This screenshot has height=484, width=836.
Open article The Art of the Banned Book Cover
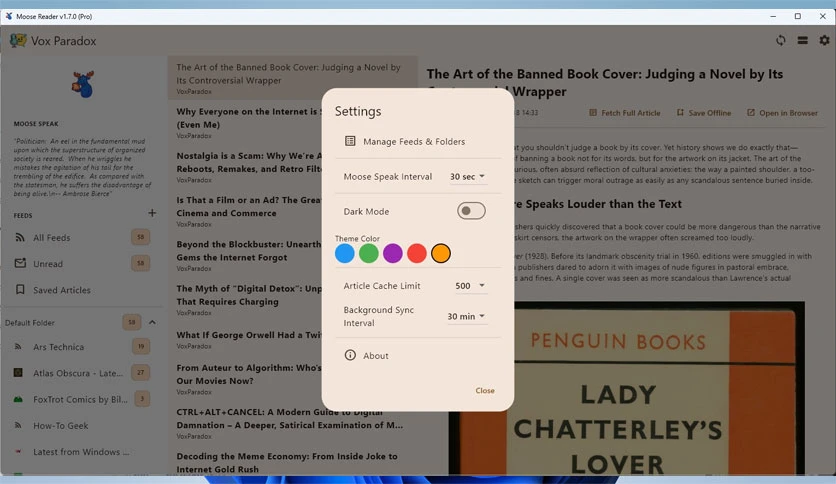pos(293,78)
